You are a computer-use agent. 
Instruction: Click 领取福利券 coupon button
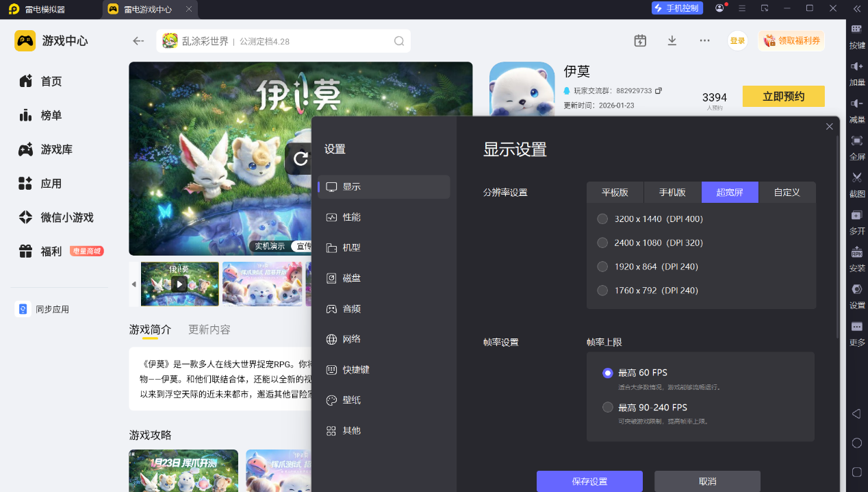(x=791, y=40)
